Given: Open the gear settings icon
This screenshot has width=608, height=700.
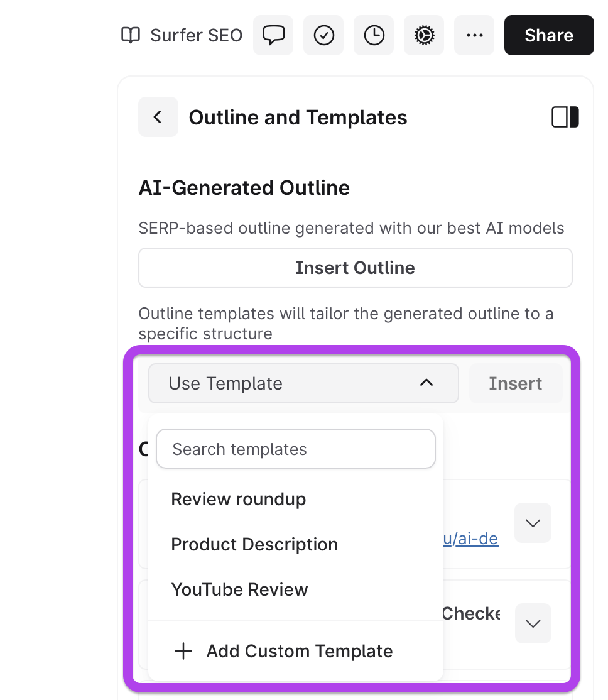Looking at the screenshot, I should click(x=424, y=35).
